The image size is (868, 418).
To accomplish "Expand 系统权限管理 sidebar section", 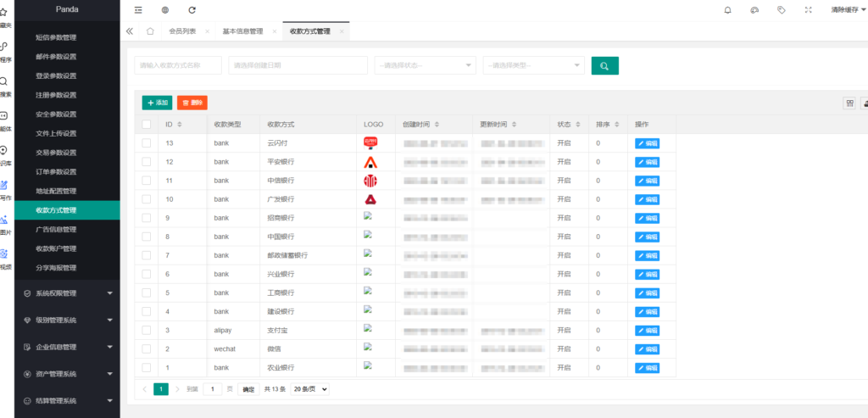I will 67,293.
